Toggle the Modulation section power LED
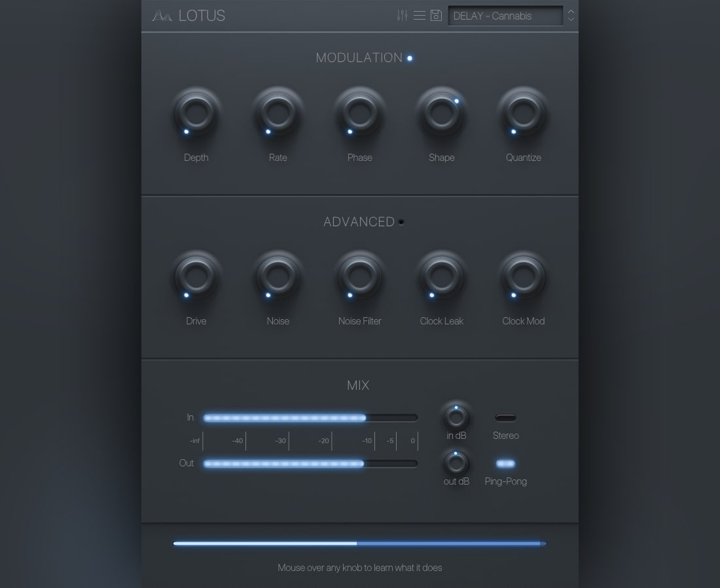 pos(410,58)
